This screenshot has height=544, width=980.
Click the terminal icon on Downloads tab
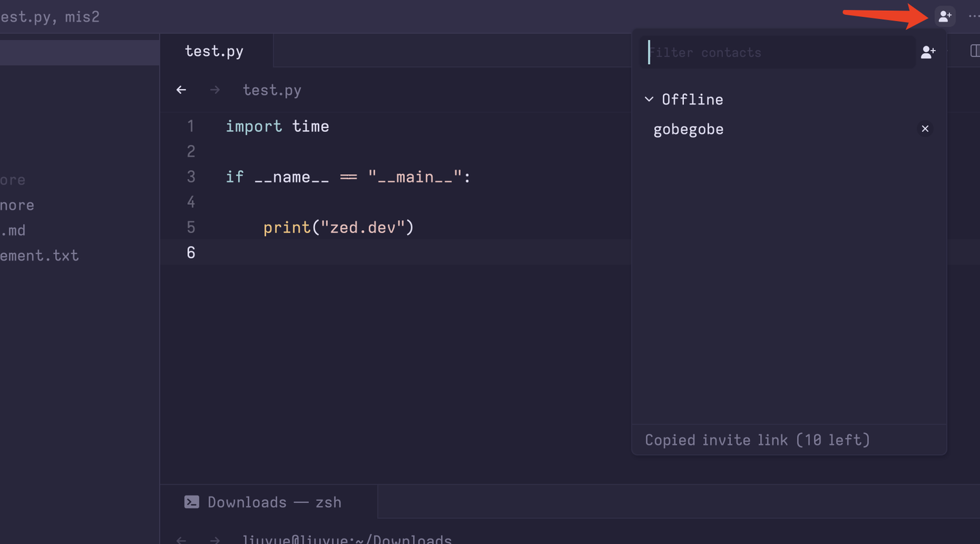(191, 502)
